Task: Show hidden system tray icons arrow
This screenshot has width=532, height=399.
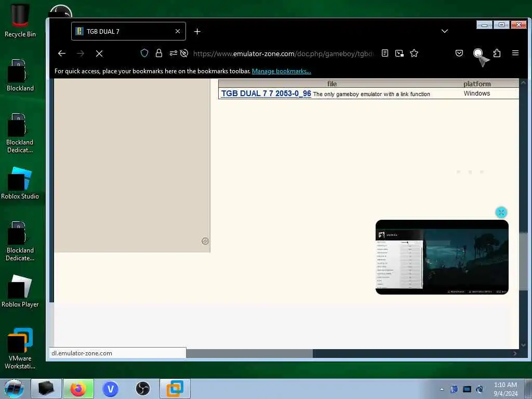Action: pyautogui.click(x=442, y=389)
